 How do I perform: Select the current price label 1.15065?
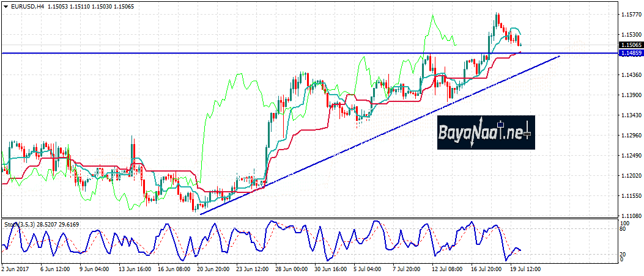point(630,45)
